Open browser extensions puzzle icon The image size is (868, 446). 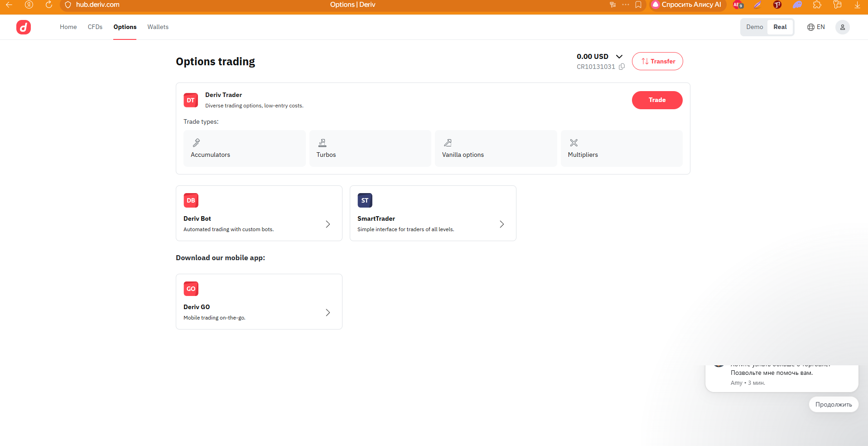817,5
